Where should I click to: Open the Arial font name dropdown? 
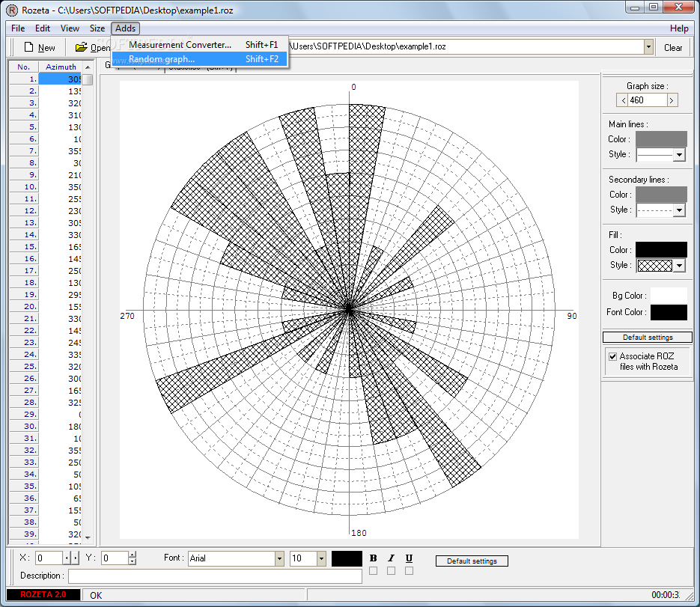click(279, 558)
